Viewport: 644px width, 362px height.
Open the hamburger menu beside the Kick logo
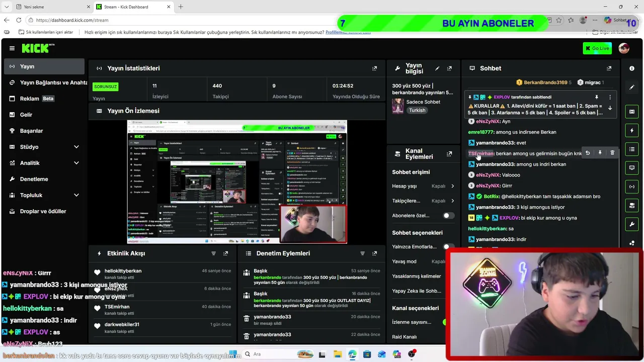[x=12, y=48]
